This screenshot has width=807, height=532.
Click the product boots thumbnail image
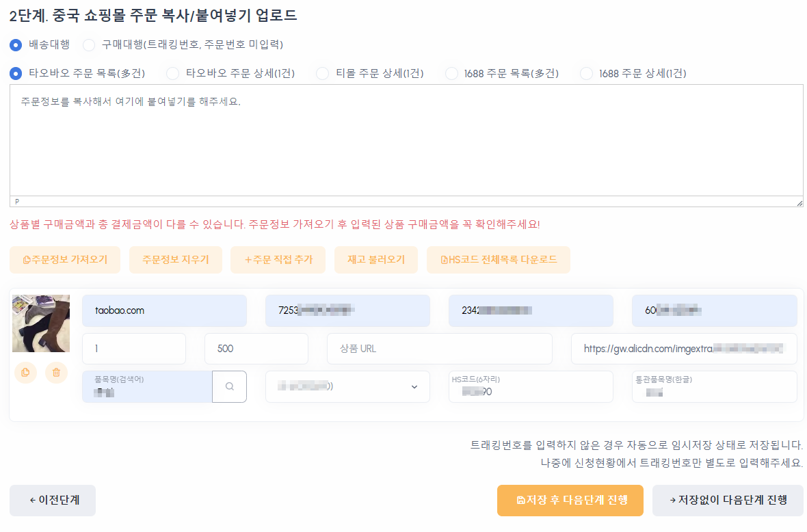pyautogui.click(x=40, y=323)
